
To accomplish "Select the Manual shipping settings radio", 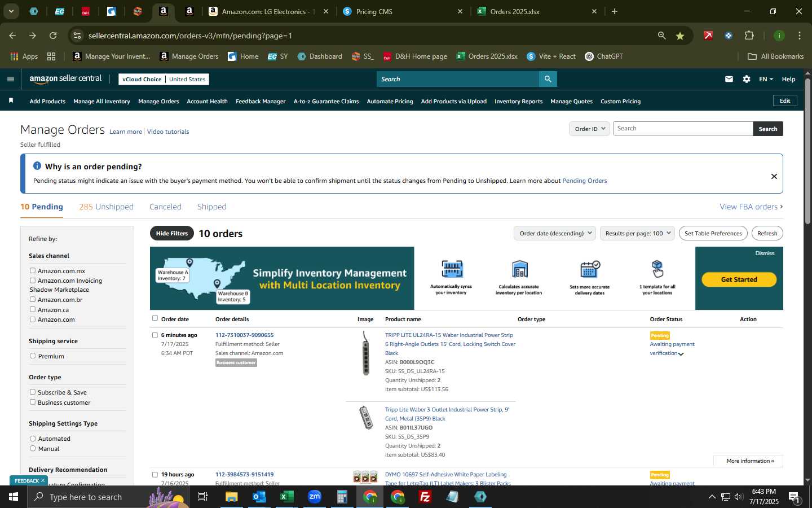I will (33, 449).
